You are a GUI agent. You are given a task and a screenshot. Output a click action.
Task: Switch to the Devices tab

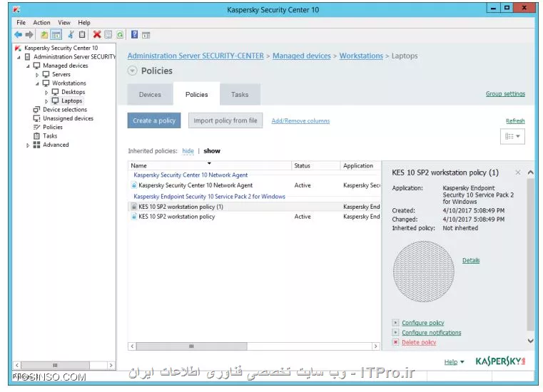click(x=150, y=95)
